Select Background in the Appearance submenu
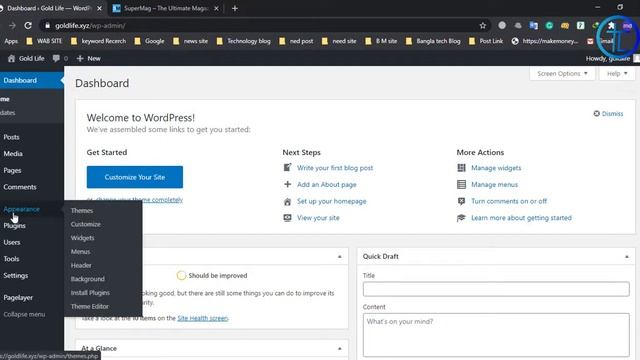This screenshot has width=640, height=360. click(87, 279)
